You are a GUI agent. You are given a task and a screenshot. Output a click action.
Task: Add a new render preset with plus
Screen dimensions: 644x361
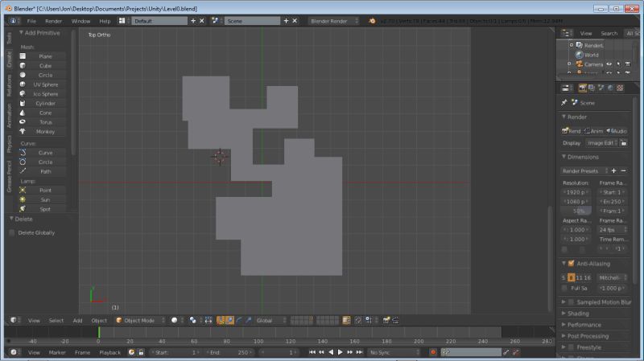pyautogui.click(x=613, y=171)
